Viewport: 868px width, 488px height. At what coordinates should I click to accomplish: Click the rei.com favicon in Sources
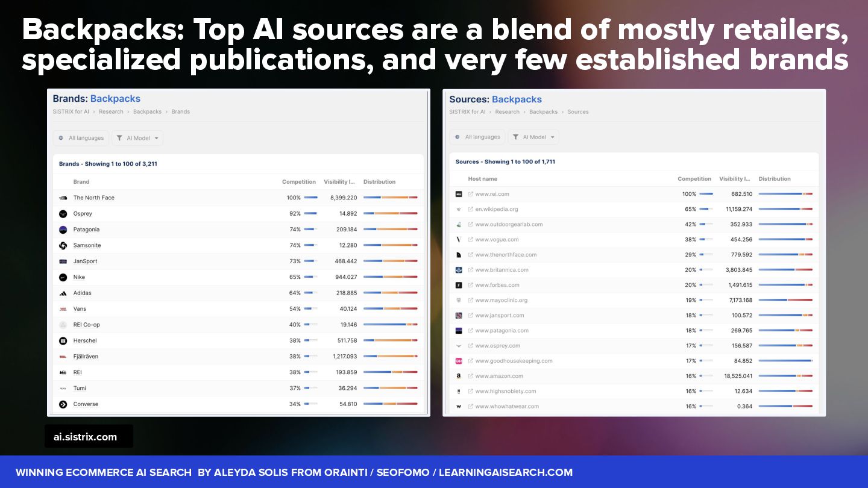[459, 194]
